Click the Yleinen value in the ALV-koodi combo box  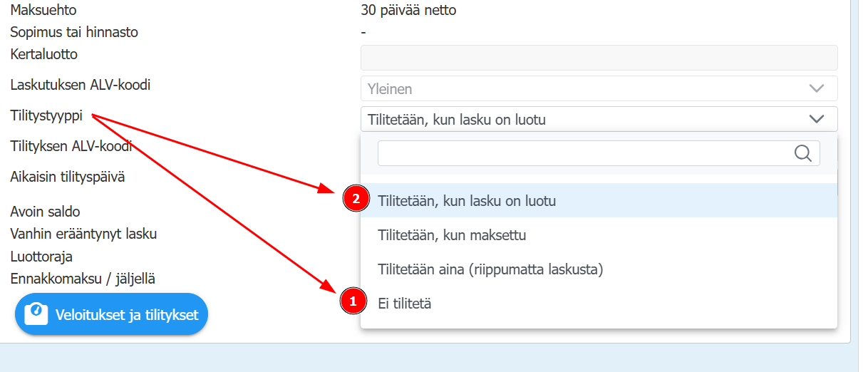tap(390, 89)
